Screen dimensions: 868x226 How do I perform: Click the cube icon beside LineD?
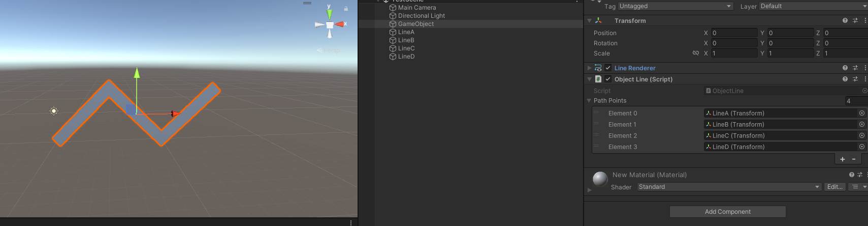pyautogui.click(x=393, y=56)
